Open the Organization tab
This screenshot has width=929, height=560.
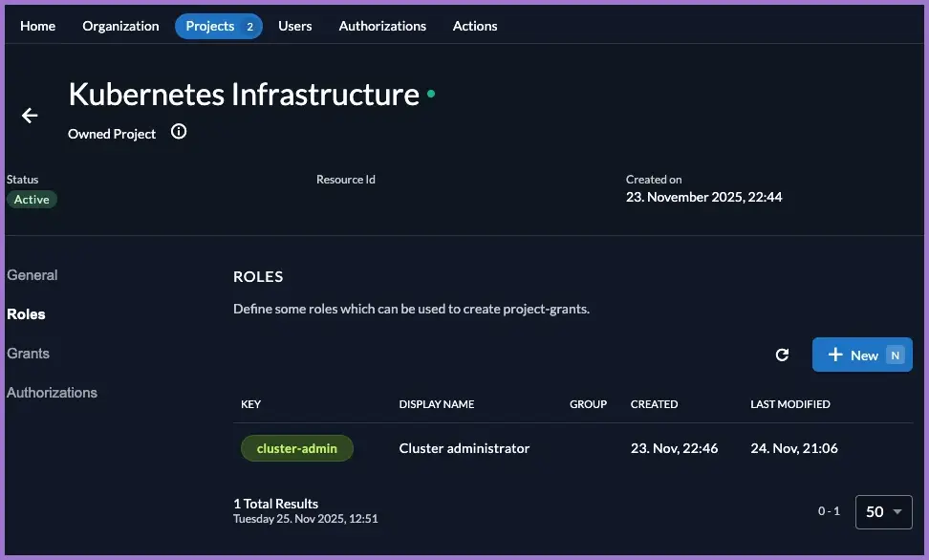(120, 26)
